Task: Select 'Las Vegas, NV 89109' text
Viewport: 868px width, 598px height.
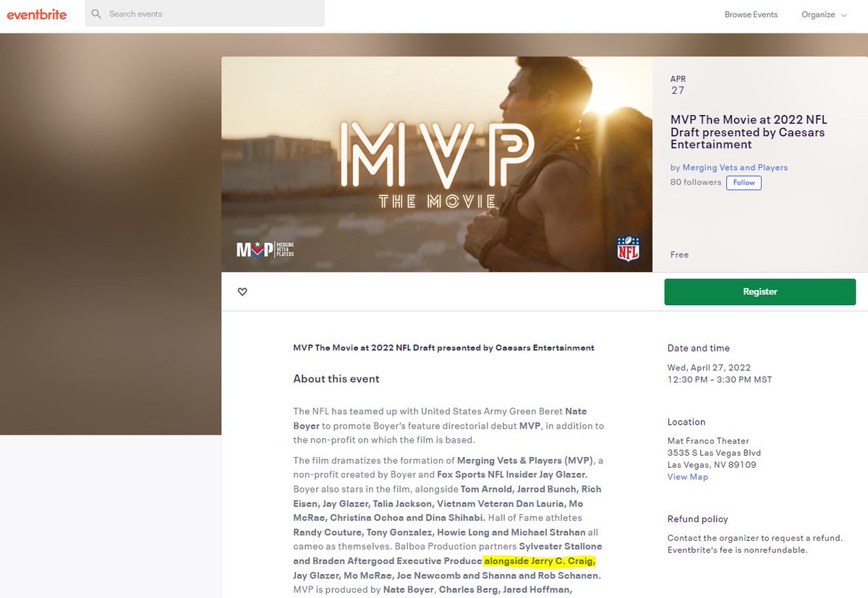Action: tap(712, 464)
